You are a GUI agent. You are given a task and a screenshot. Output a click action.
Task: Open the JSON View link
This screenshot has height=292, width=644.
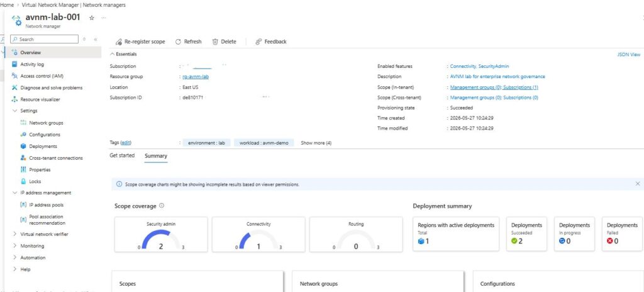tap(628, 54)
